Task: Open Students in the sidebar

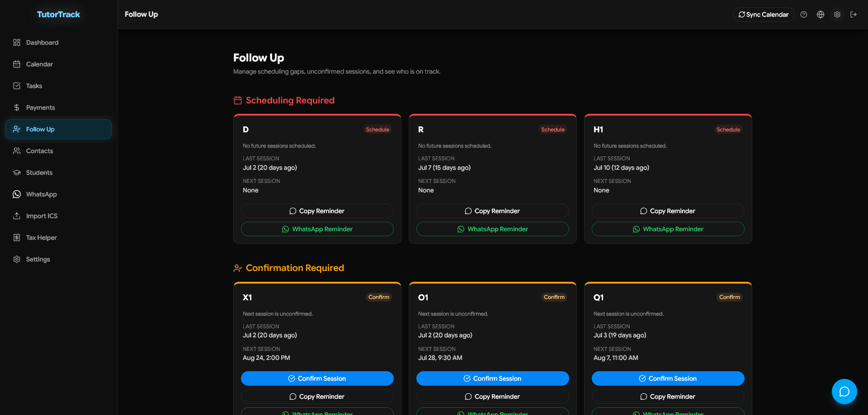Action: 58,173
